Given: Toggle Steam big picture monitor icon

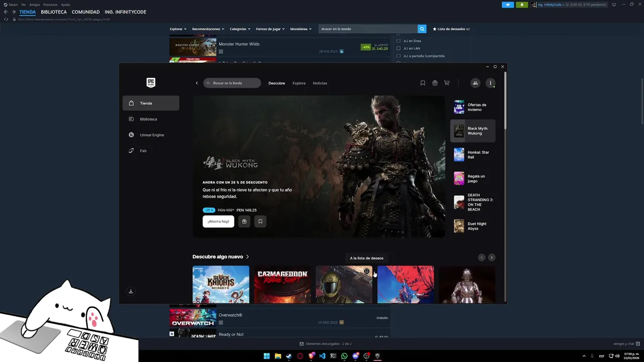Looking at the screenshot, I should (614, 5).
